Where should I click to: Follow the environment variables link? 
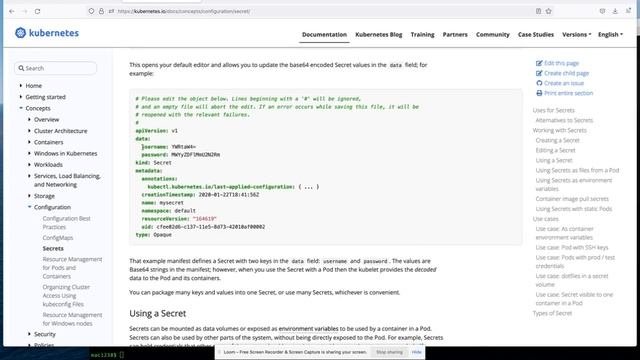(309, 329)
